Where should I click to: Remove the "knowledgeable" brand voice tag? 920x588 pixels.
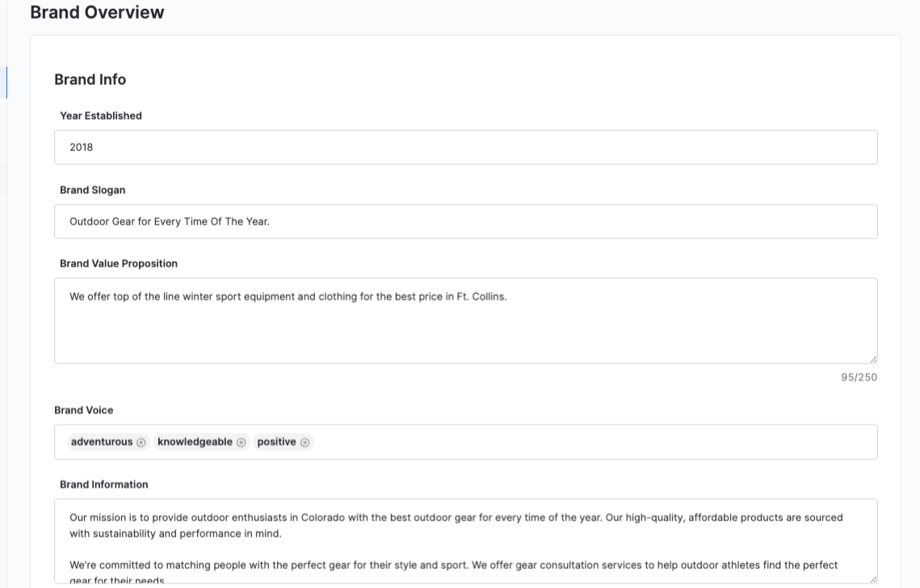(x=241, y=442)
